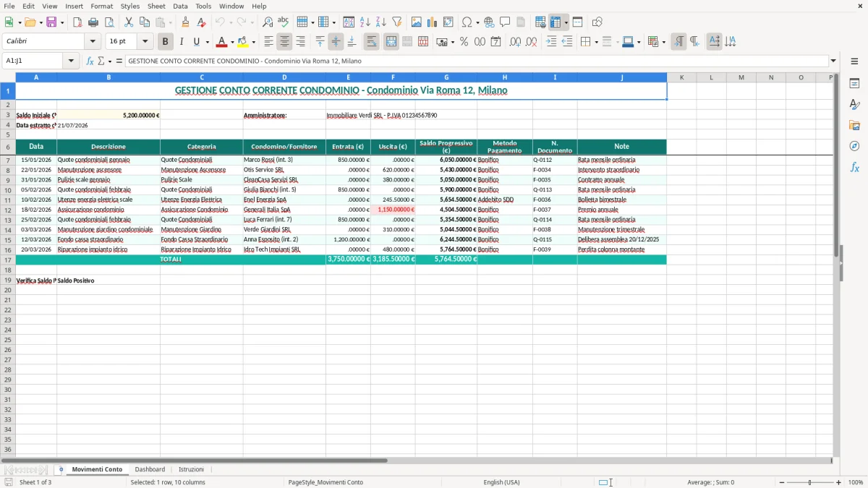The image size is (868, 488).
Task: Click Clear Direct Formatting icon
Action: click(x=202, y=22)
